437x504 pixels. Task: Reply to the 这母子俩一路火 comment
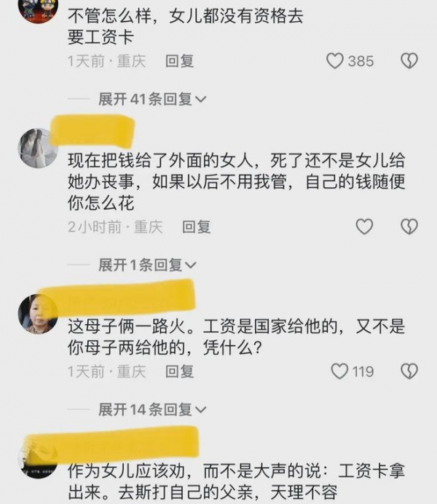179,371
